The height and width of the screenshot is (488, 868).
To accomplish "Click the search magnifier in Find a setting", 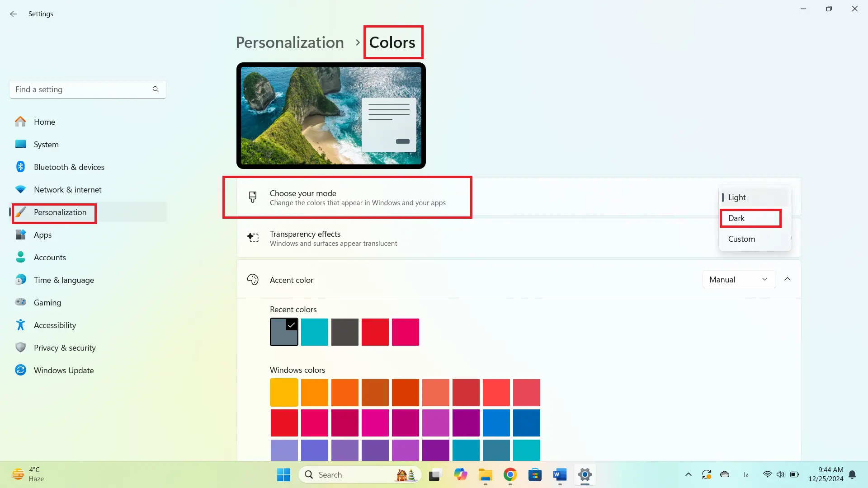I will [156, 89].
